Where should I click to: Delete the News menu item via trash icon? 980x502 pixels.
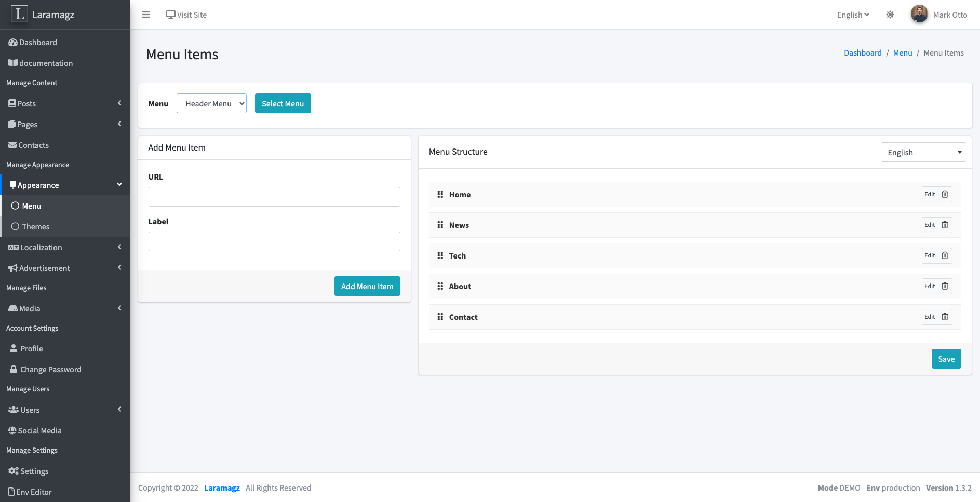click(945, 225)
